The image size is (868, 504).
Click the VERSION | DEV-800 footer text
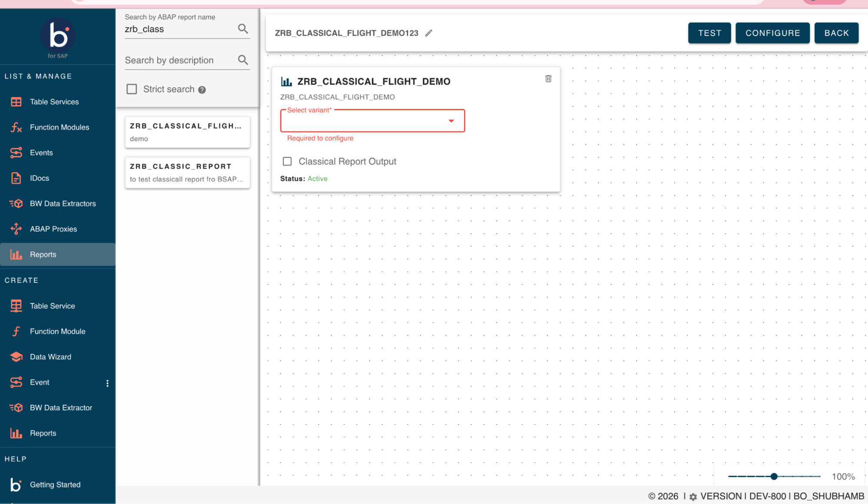743,496
